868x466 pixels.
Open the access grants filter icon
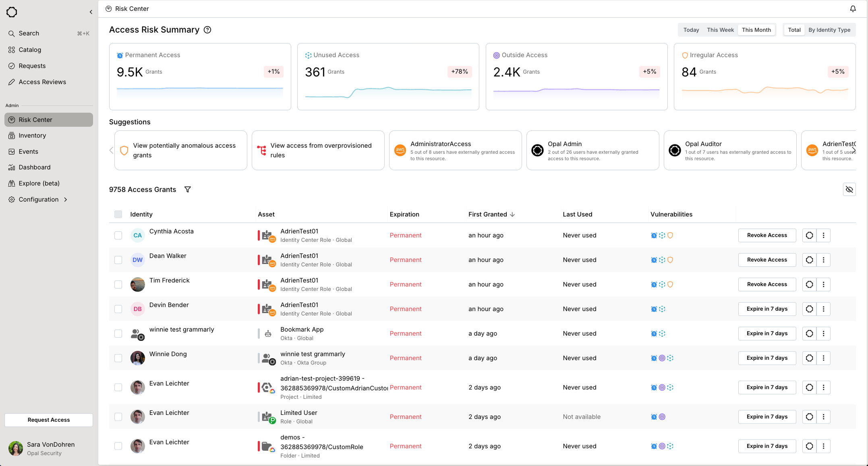[x=187, y=190]
